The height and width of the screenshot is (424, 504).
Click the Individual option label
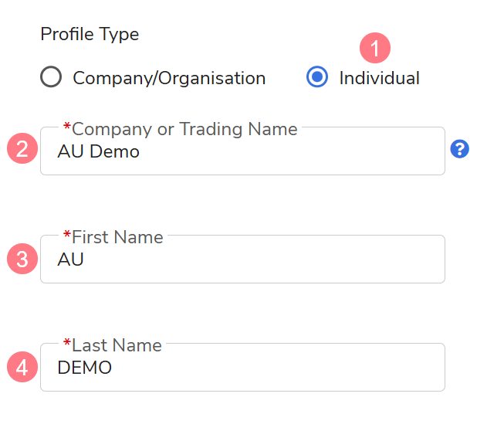click(379, 78)
